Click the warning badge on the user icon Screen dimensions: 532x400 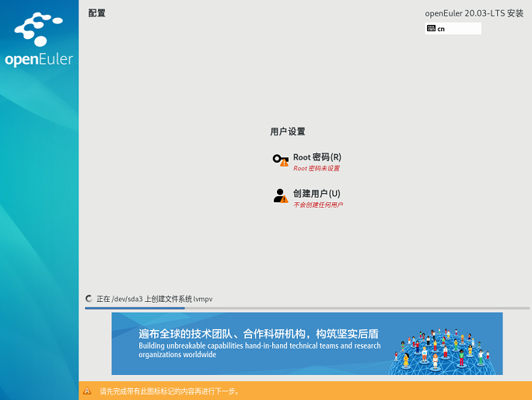click(x=284, y=199)
